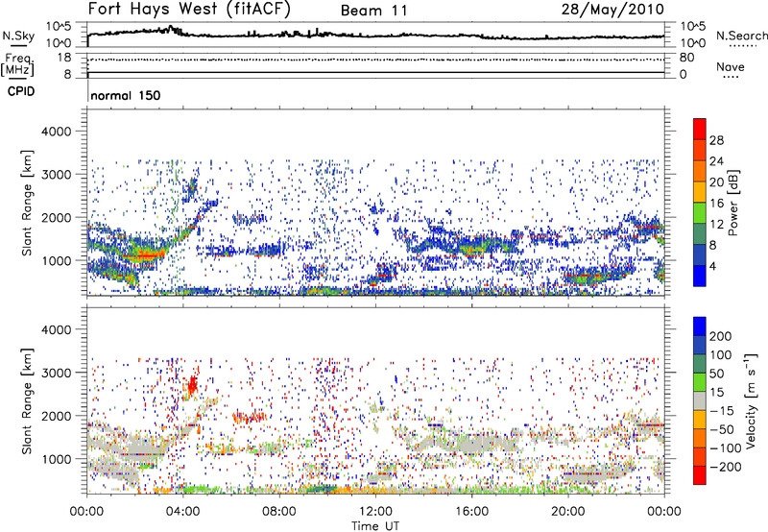Click the '1000' range tick on velocity panel

[57, 459]
